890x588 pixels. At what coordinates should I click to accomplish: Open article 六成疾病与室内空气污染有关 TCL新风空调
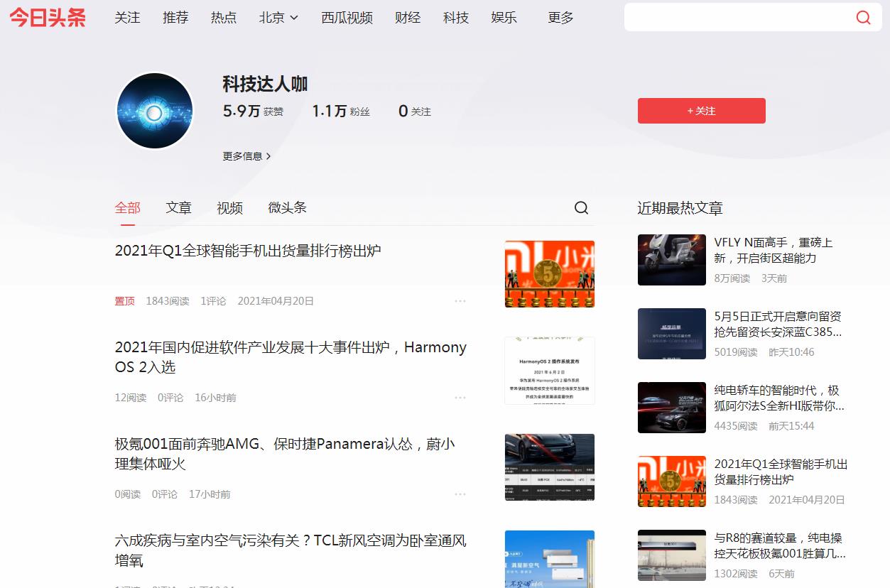pos(291,550)
